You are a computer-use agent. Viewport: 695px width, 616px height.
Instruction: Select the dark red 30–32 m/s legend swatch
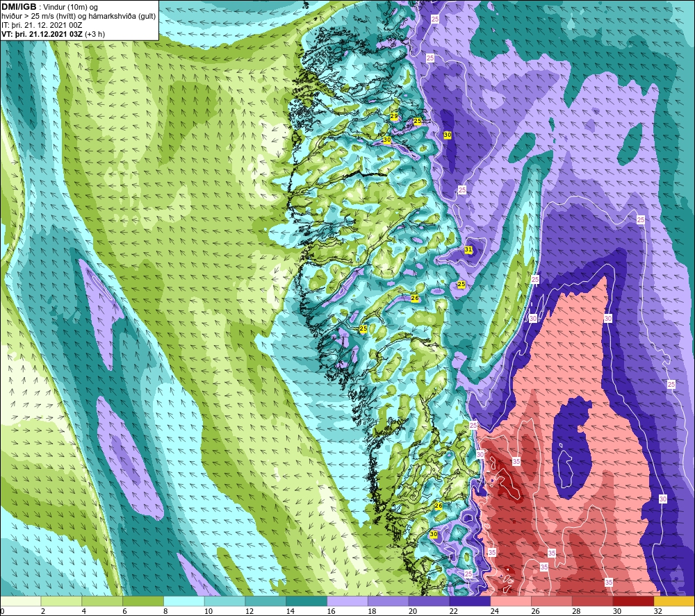(633, 601)
